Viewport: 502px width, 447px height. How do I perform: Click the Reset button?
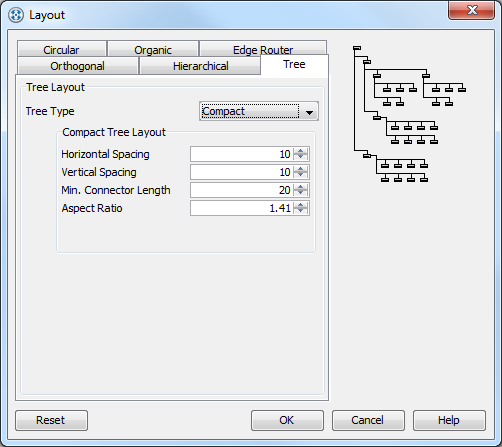pyautogui.click(x=51, y=420)
